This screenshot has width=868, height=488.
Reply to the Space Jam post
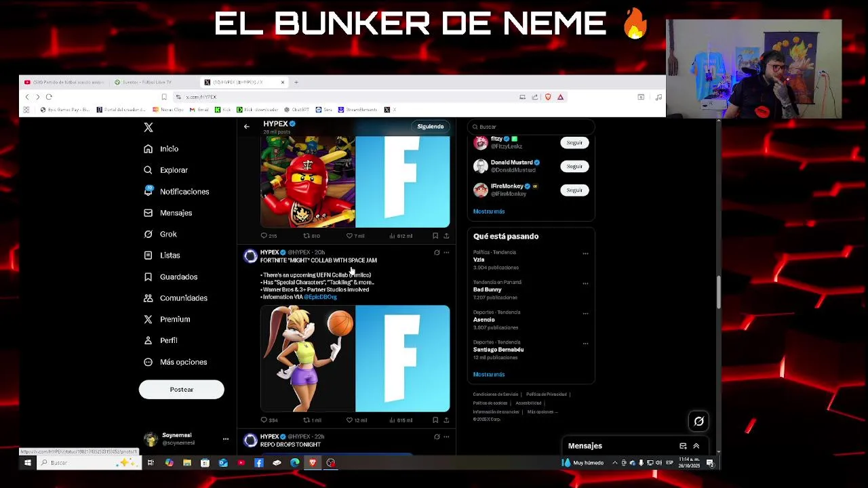[269, 420]
